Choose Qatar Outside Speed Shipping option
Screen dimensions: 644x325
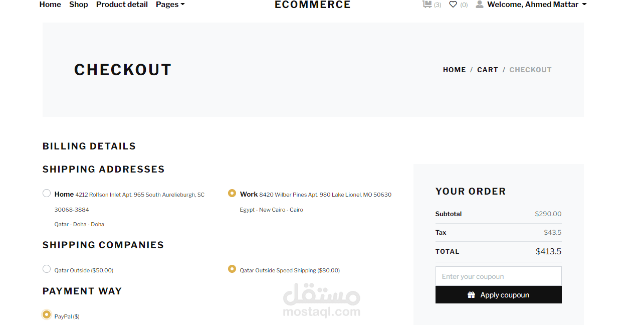point(232,269)
